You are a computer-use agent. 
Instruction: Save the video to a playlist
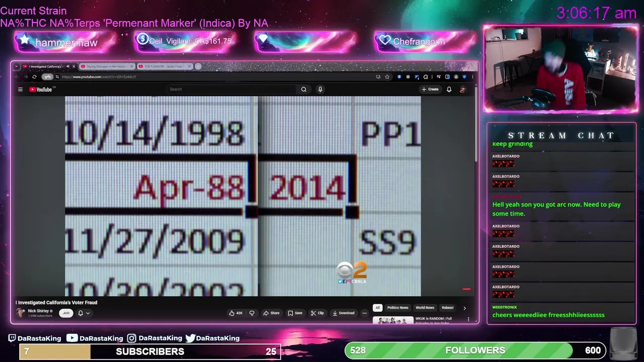(295, 313)
